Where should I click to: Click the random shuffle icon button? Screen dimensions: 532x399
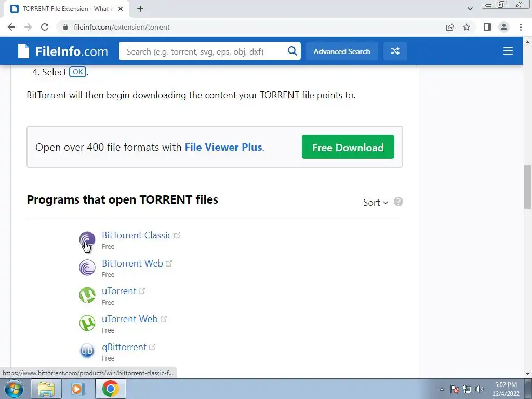[395, 51]
